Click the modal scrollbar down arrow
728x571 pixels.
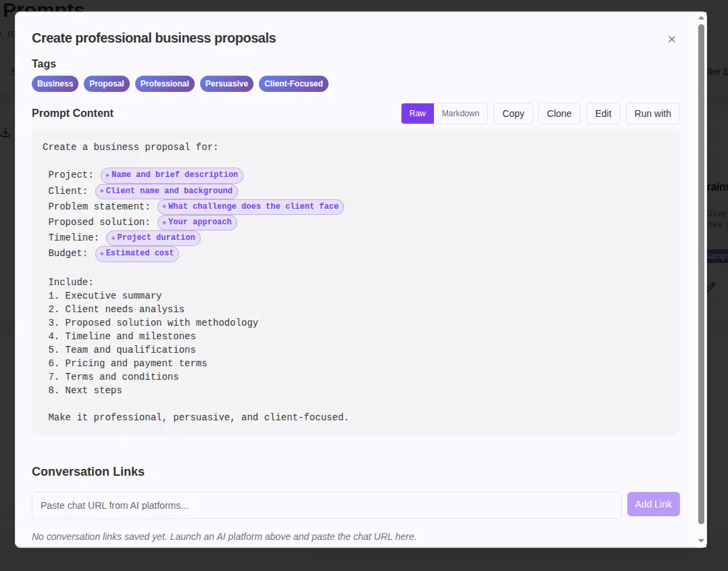pos(701,541)
